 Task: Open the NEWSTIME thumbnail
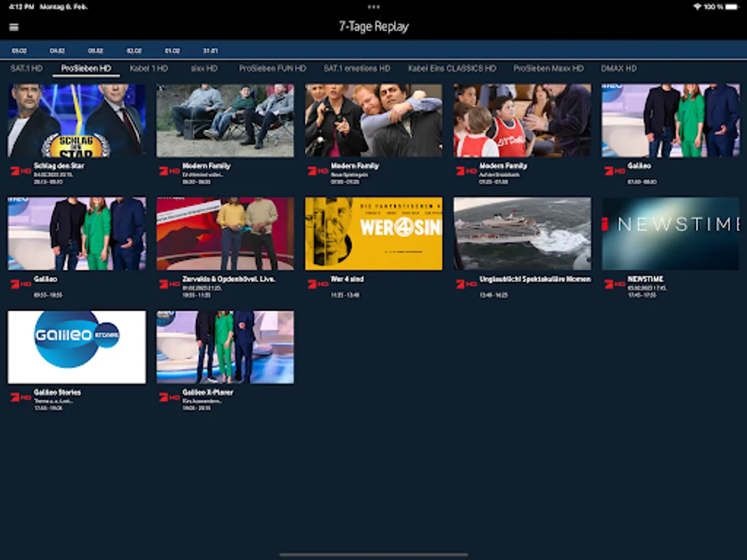[x=671, y=234]
